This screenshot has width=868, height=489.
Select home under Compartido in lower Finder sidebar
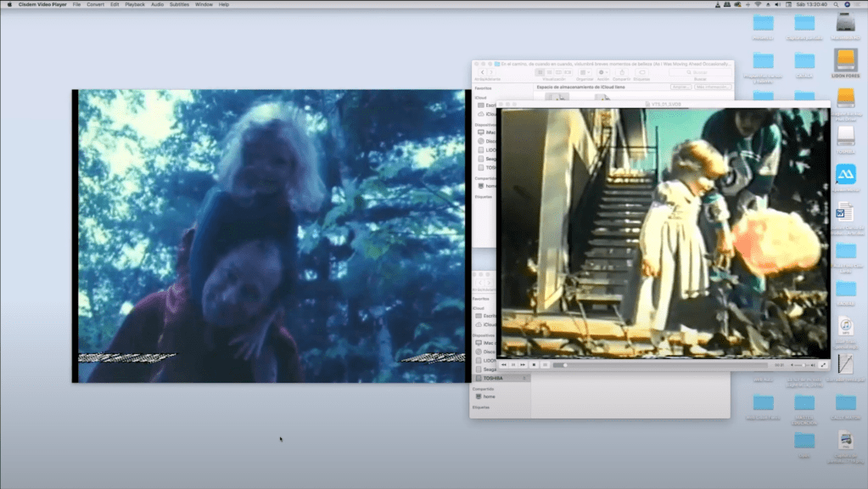click(x=490, y=396)
